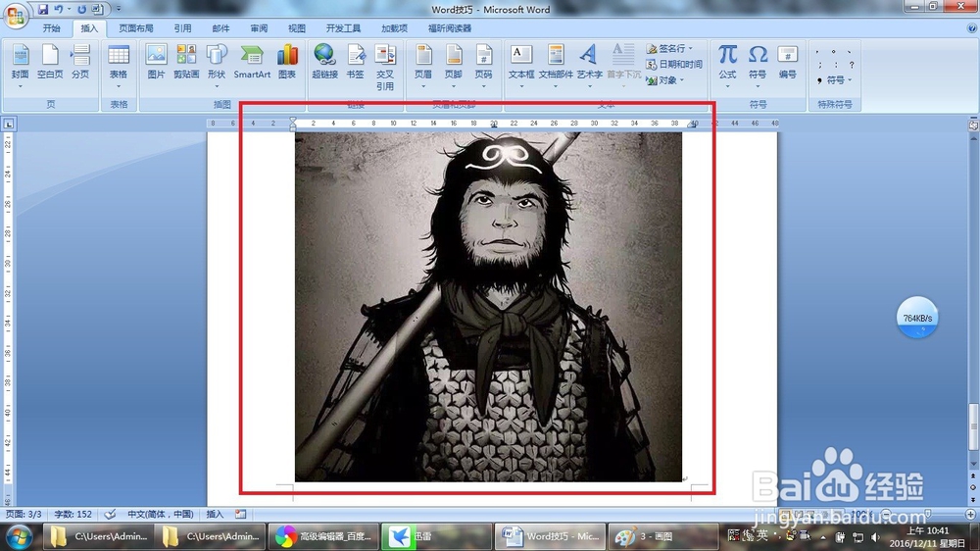Image resolution: width=980 pixels, height=551 pixels.
Task: Switch to 3 - 画图 Paint window
Action: click(x=661, y=536)
